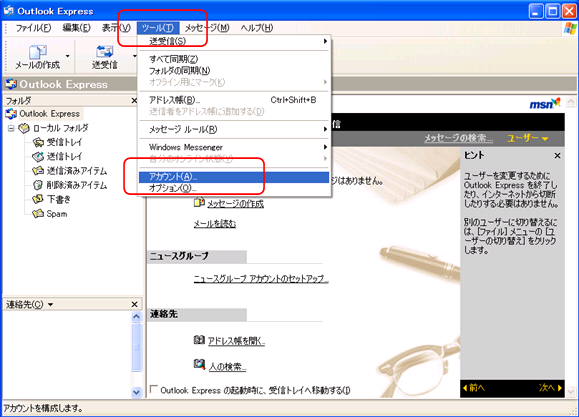Image resolution: width=579 pixels, height=417 pixels.
Task: Open the 連絡先(C) dropdown arrow
Action: click(x=51, y=305)
